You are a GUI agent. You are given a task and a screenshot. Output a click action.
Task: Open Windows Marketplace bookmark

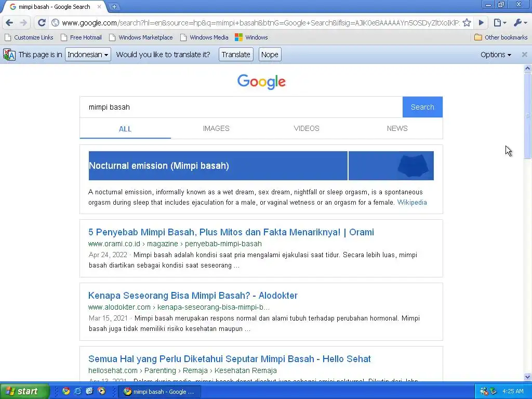141,37
